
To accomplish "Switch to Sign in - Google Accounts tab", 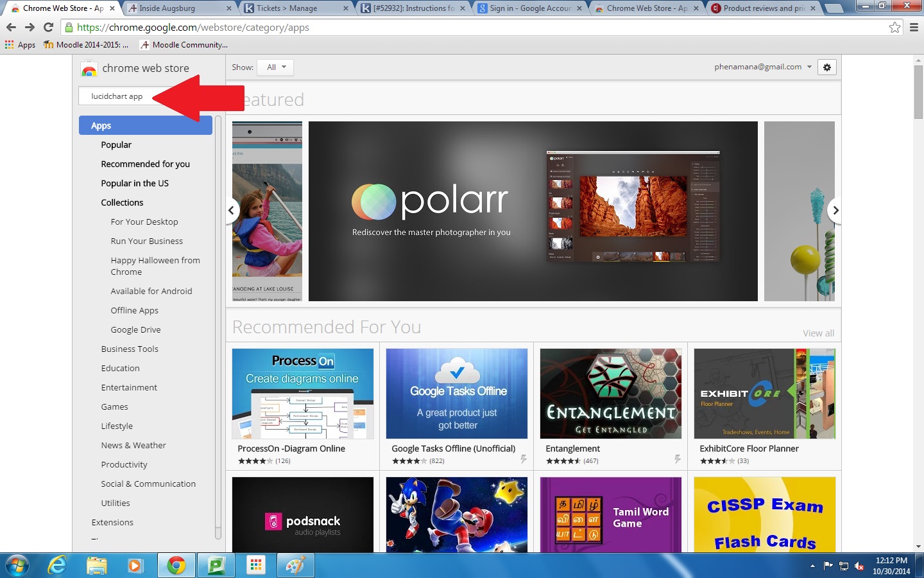I will pyautogui.click(x=529, y=8).
